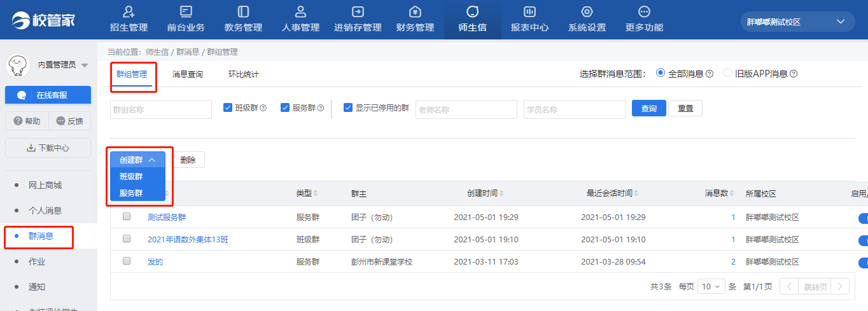This screenshot has height=311, width=868.
Task: Click the 校管家 logo
Action: (x=43, y=20)
